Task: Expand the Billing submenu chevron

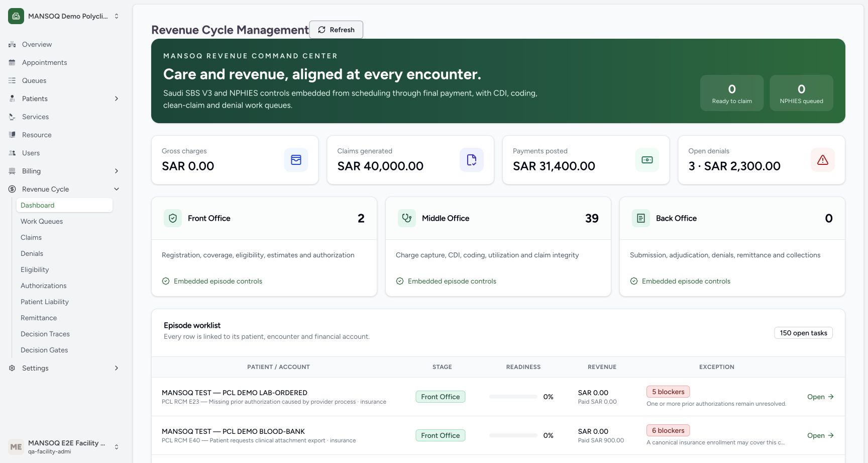Action: click(x=117, y=171)
